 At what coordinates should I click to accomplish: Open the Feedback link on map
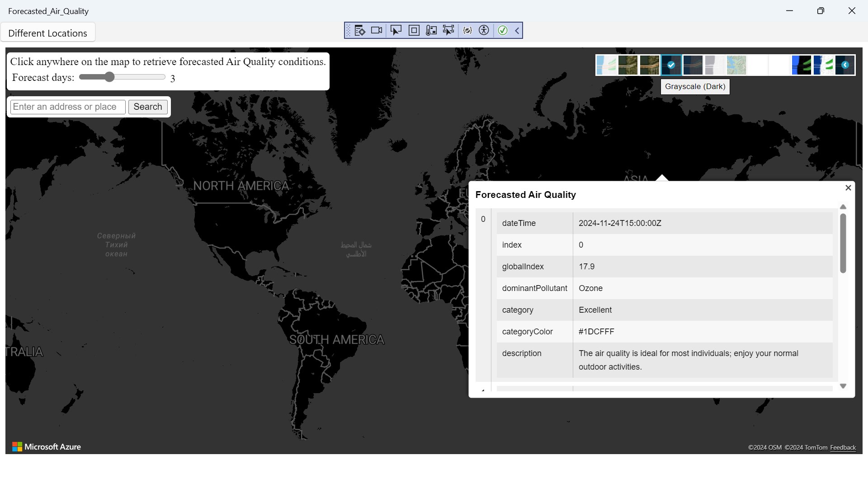pyautogui.click(x=843, y=447)
